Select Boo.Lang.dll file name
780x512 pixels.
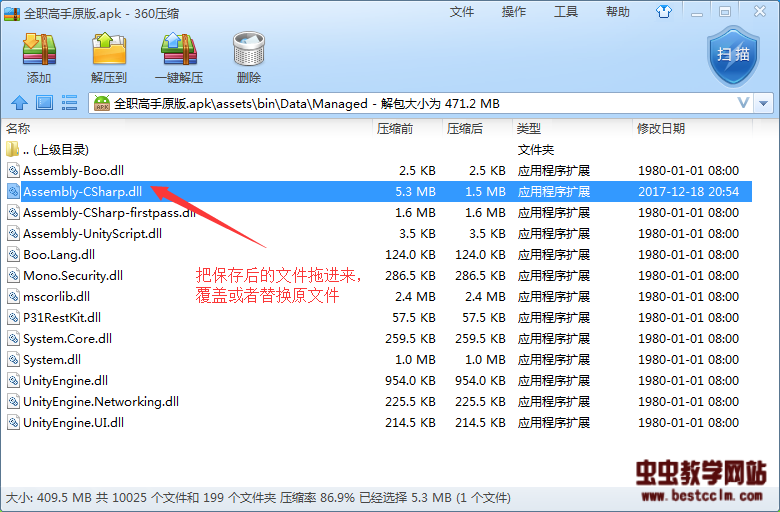[x=59, y=255]
